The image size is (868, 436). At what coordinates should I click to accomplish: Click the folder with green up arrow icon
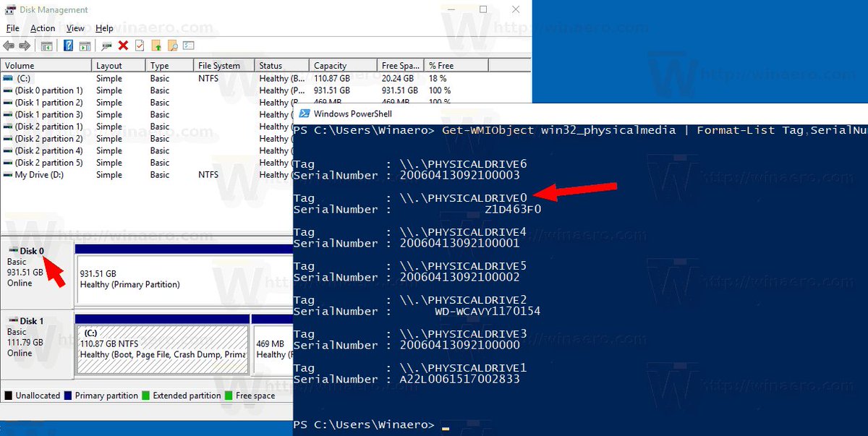[x=156, y=46]
